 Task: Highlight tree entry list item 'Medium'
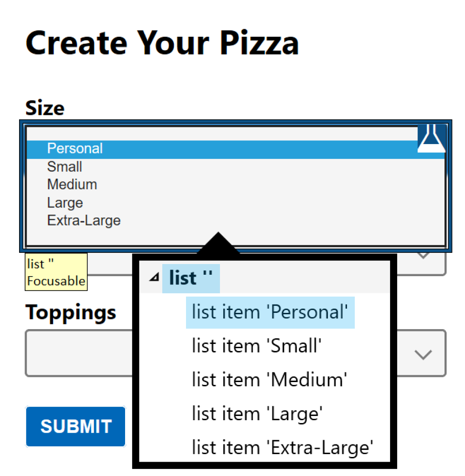pos(269,380)
